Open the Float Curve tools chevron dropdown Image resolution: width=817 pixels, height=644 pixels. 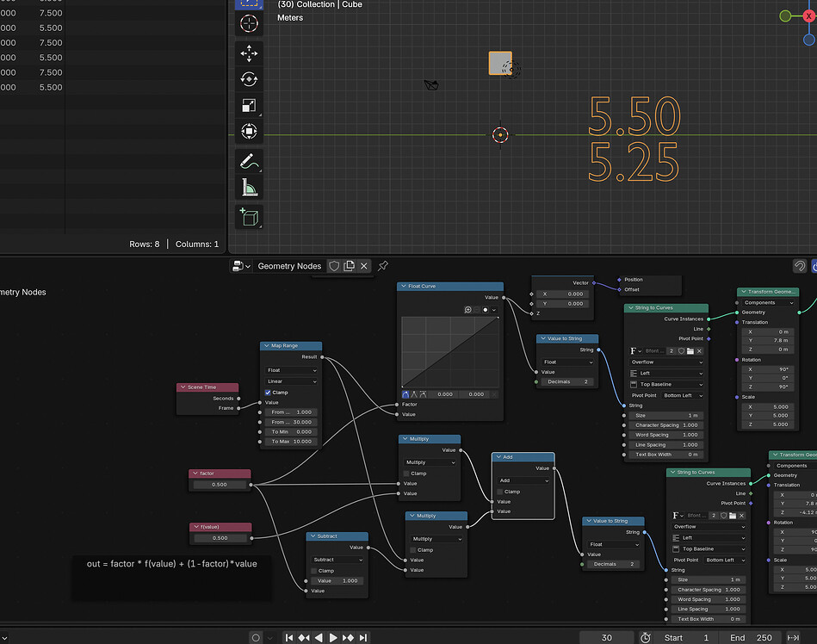click(494, 310)
